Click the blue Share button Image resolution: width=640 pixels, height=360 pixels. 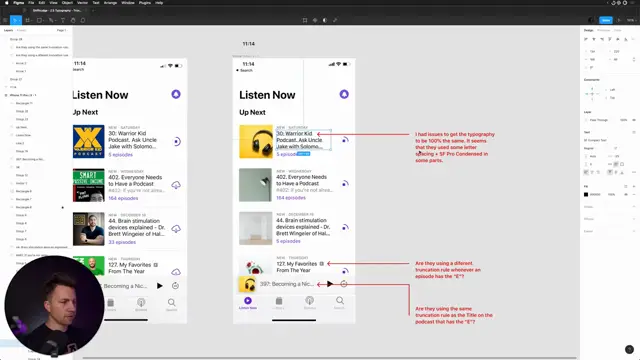[606, 20]
